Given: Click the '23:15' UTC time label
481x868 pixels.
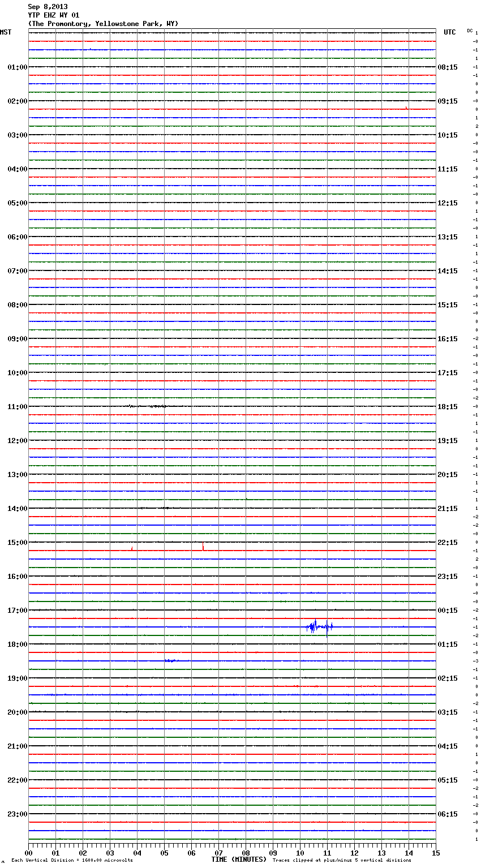Looking at the screenshot, I should pos(448,577).
